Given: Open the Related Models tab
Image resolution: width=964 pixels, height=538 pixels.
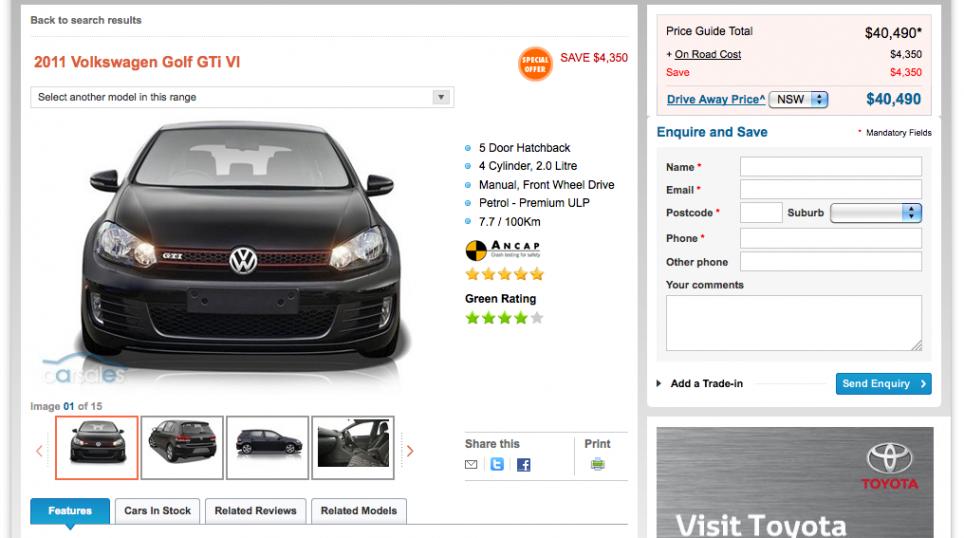Looking at the screenshot, I should click(x=359, y=511).
